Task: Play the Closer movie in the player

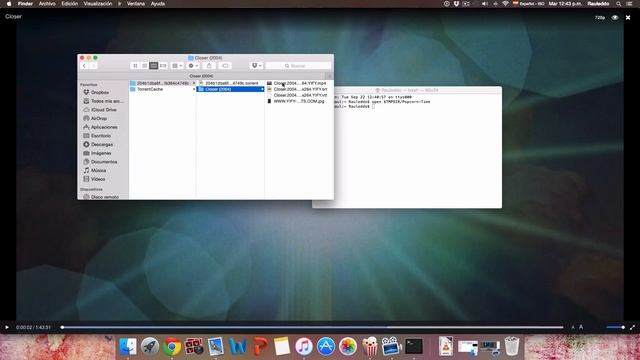Action: point(7,327)
